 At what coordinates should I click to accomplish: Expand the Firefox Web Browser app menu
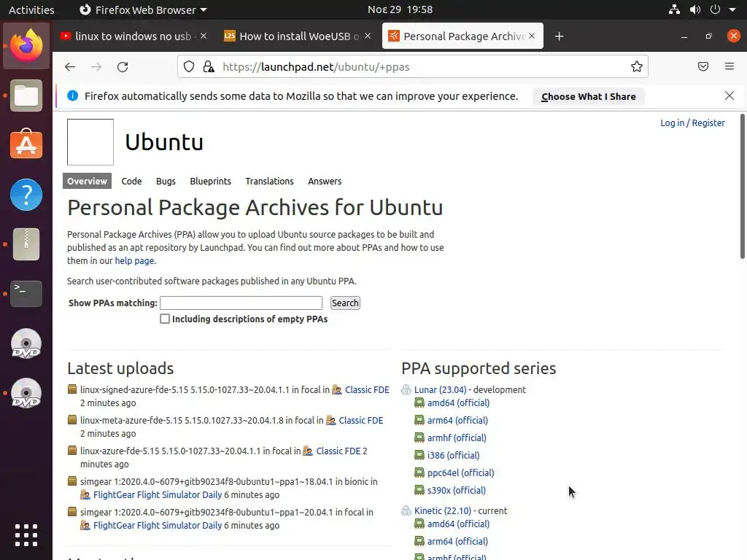pos(143,9)
